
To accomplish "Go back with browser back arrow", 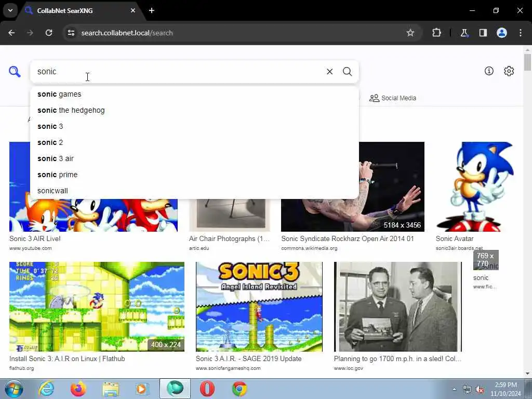I will click(11, 33).
